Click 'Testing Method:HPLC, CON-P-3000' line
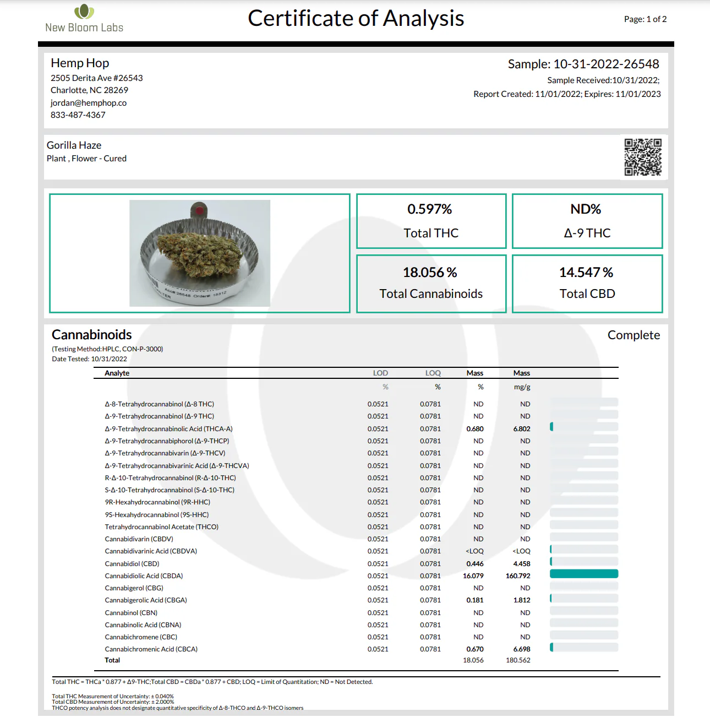The image size is (710, 728). [x=107, y=349]
